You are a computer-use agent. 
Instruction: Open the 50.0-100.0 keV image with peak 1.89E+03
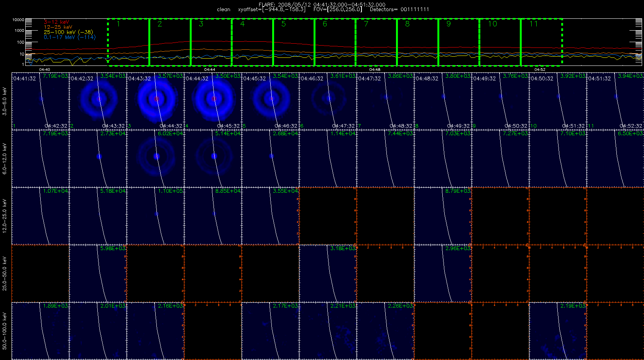coord(40,331)
